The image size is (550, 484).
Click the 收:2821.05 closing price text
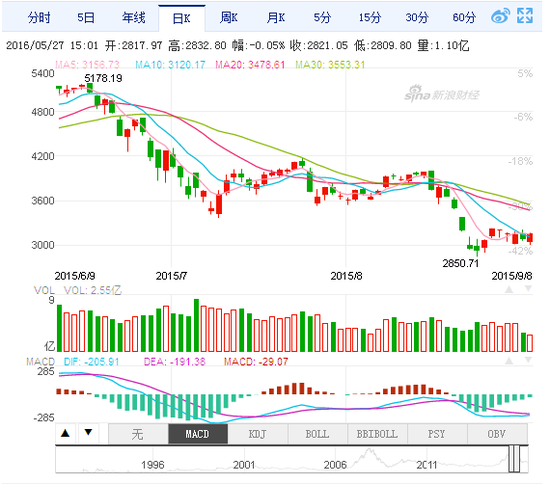(x=318, y=45)
